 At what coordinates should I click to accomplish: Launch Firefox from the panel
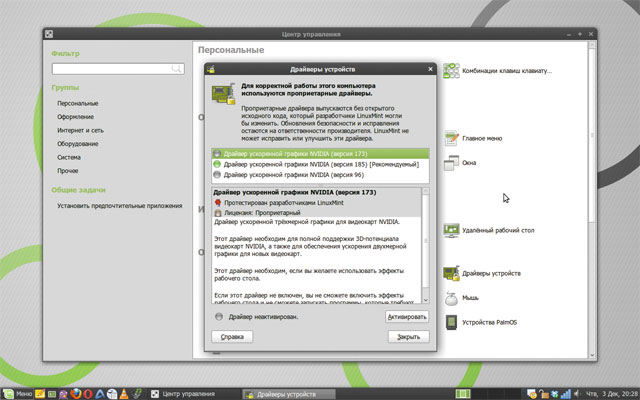76,394
